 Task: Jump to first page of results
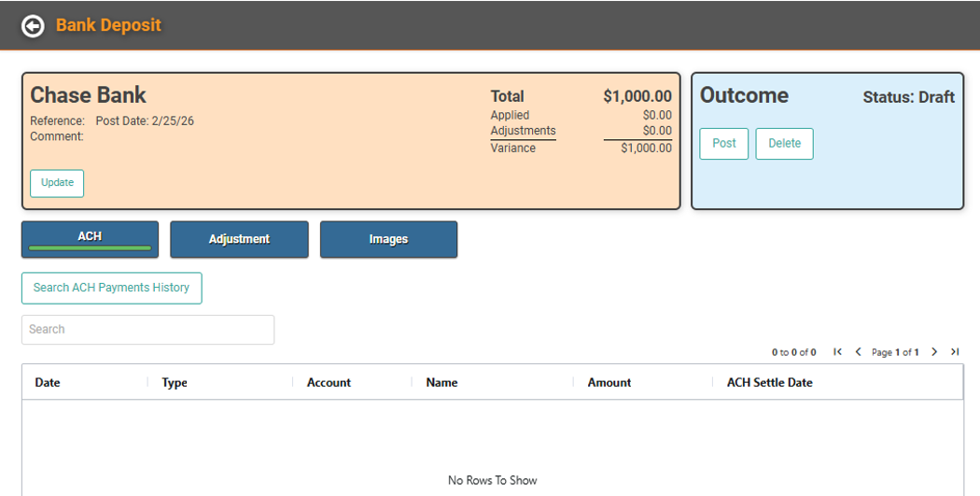837,352
